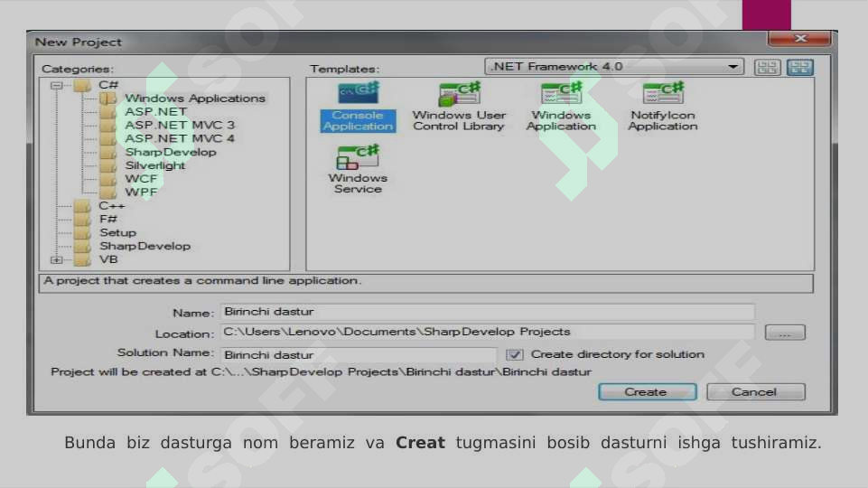Click the Setup category folder icon
The width and height of the screenshot is (868, 488).
click(82, 233)
